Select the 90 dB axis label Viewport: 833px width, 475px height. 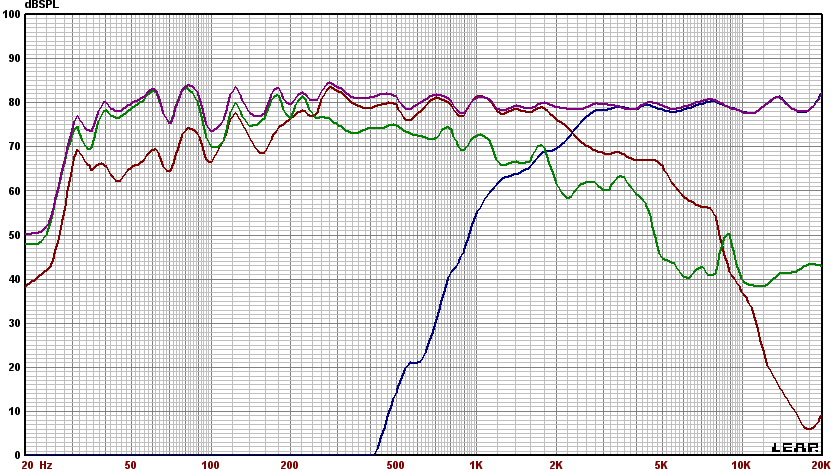pyautogui.click(x=14, y=58)
